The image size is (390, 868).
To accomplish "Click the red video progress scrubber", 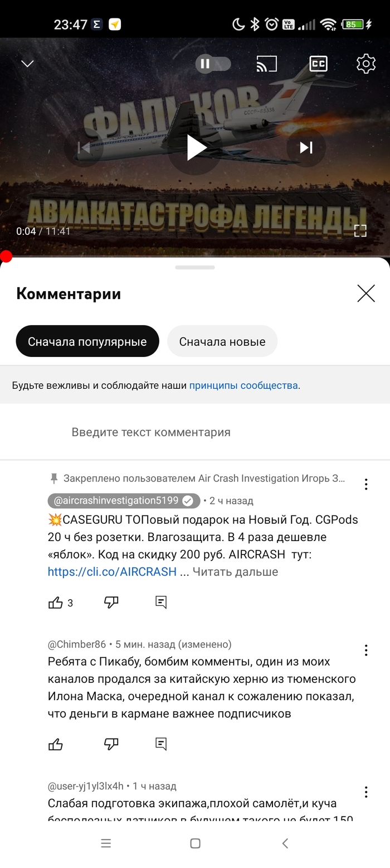I will 6,256.
